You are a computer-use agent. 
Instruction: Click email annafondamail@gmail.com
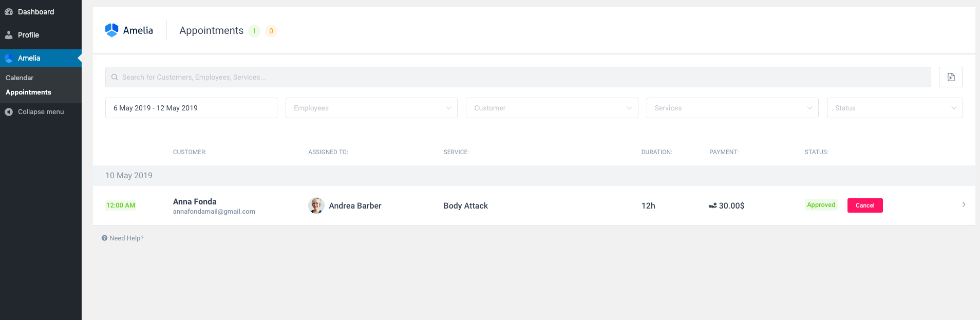214,211
